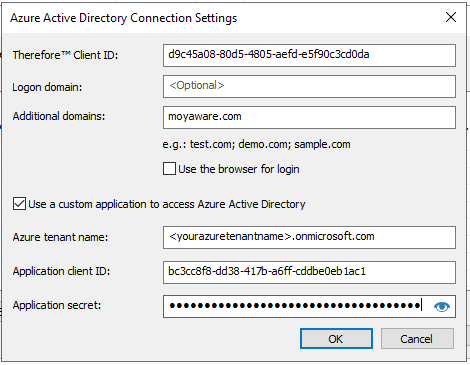This screenshot has height=365, width=470.
Task: Click the 'Logon domain:' label
Action: (x=47, y=87)
